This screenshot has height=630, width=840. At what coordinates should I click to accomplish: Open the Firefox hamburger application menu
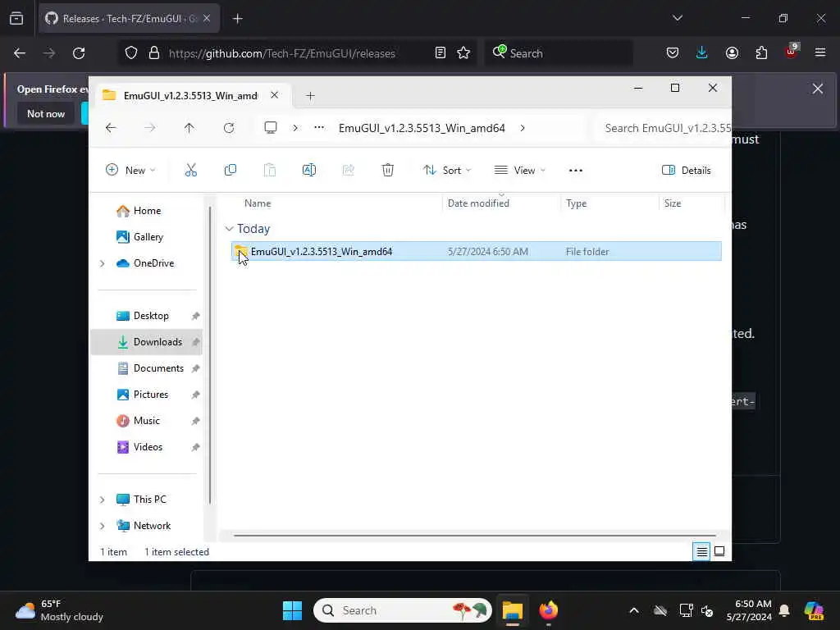pos(820,52)
